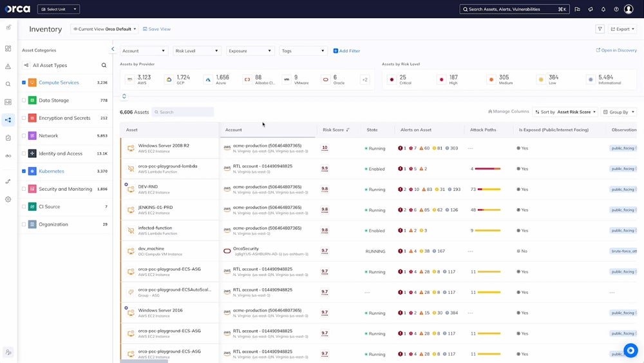Open the Select Unit dropdown
The image size is (644, 363).
pyautogui.click(x=59, y=10)
